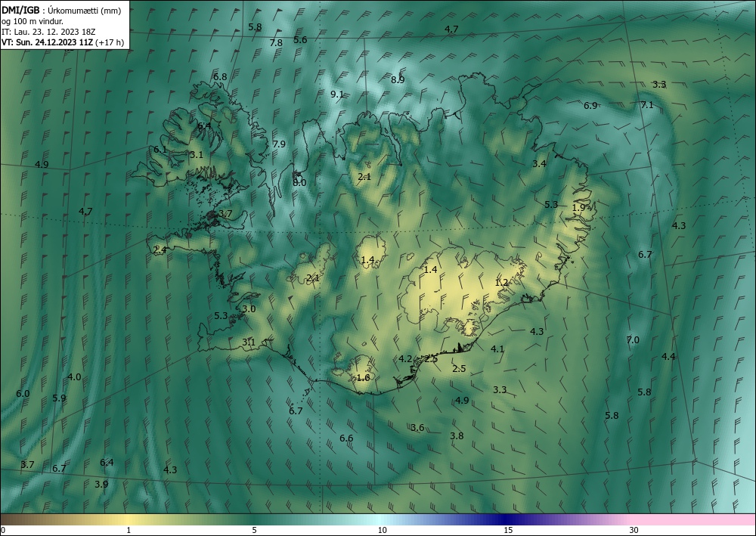Click the 1.9 value on the east coast
Screen dimensions: 756x536
pyautogui.click(x=578, y=208)
